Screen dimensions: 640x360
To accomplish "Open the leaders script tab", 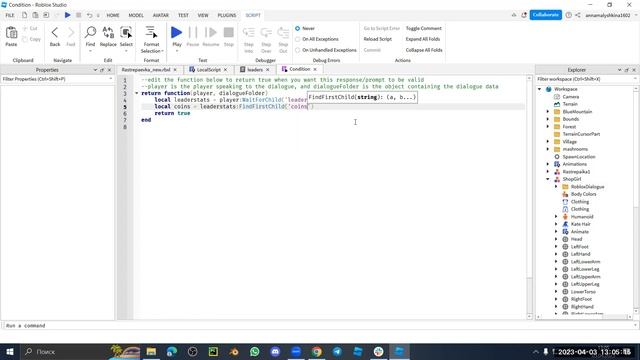I will point(255,70).
